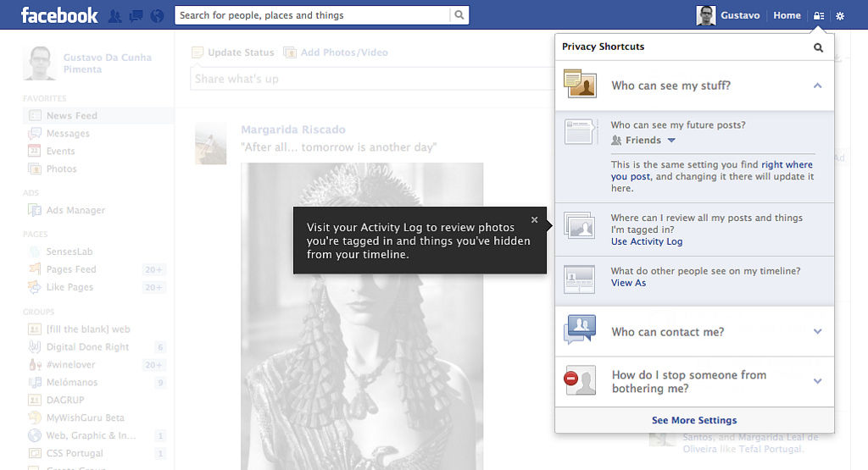Click the Activity Log review photos icon
This screenshot has height=470, width=868.
coord(580,225)
